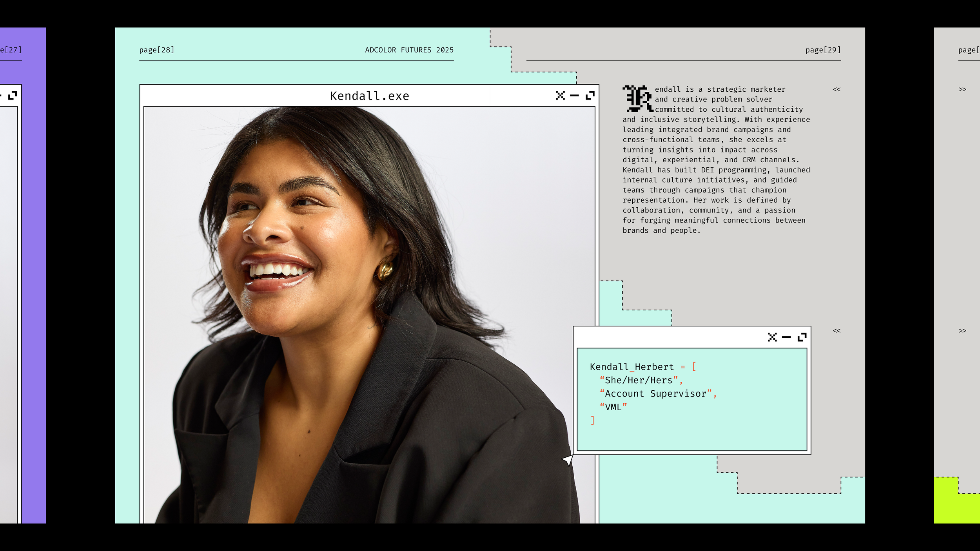Click upper >> arrows on the next page
The height and width of the screenshot is (551, 980).
click(962, 89)
